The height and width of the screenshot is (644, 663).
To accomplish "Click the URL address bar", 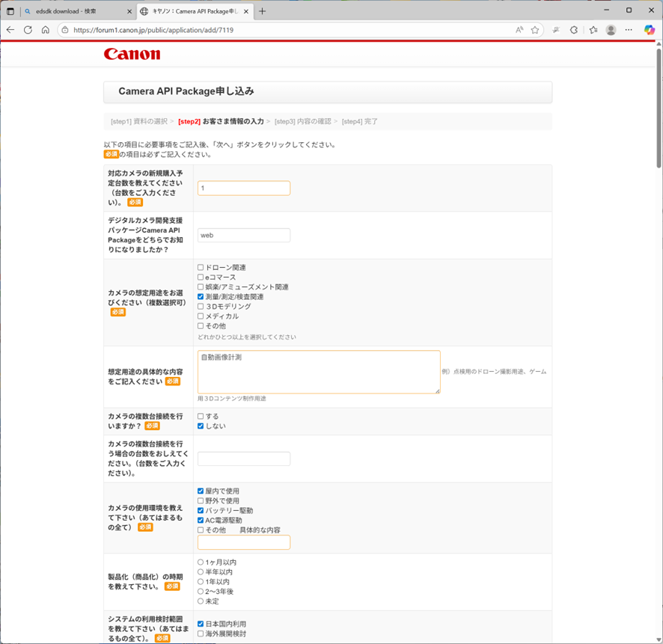I will point(284,30).
